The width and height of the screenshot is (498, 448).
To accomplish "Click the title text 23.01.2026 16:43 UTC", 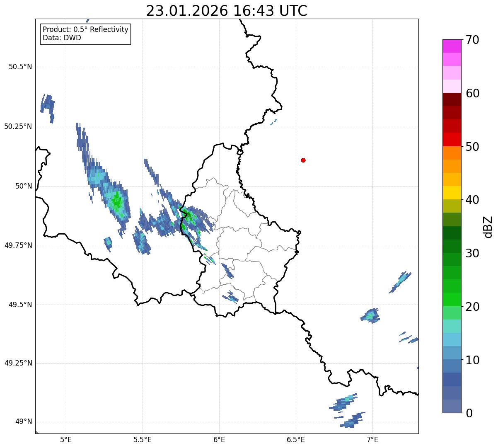I will pyautogui.click(x=227, y=11).
